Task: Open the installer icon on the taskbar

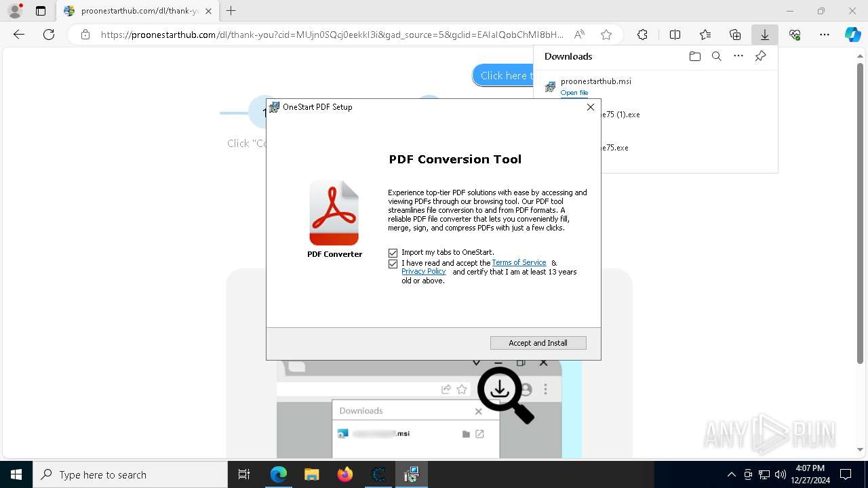Action: click(411, 474)
